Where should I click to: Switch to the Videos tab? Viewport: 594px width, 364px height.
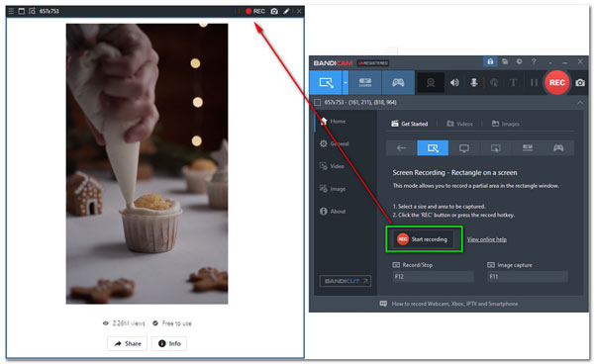click(x=459, y=124)
